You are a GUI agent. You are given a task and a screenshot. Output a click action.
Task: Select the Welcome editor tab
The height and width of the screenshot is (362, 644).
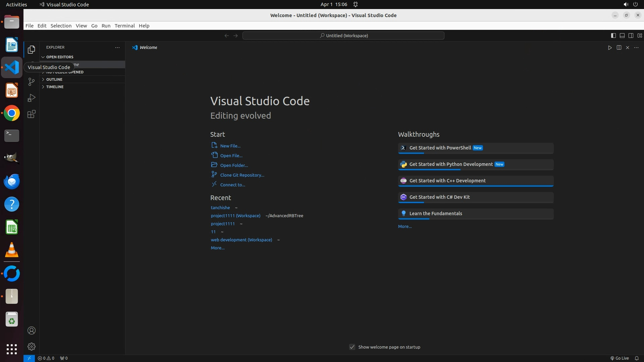[x=148, y=48]
